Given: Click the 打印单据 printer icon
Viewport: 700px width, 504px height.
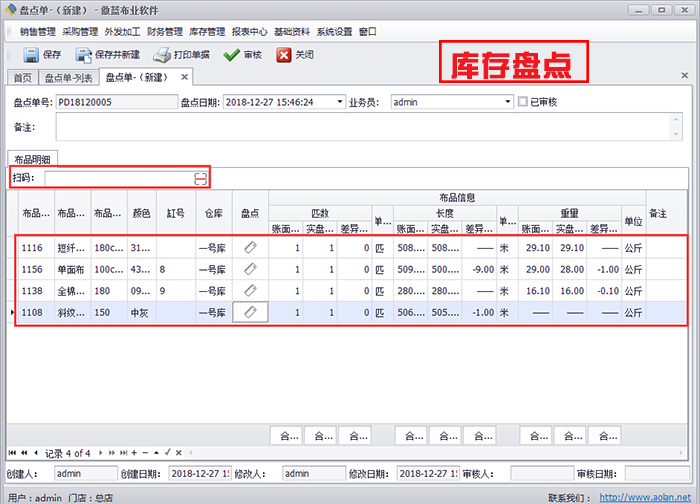Looking at the screenshot, I should (x=163, y=55).
